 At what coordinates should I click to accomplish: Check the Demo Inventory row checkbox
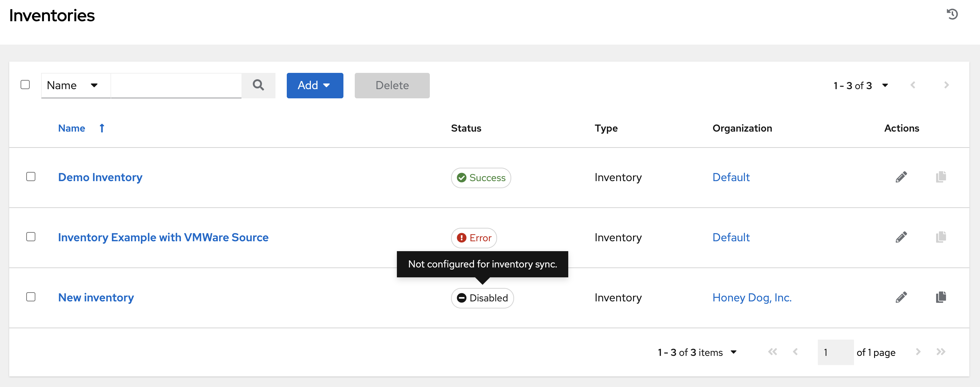[31, 177]
